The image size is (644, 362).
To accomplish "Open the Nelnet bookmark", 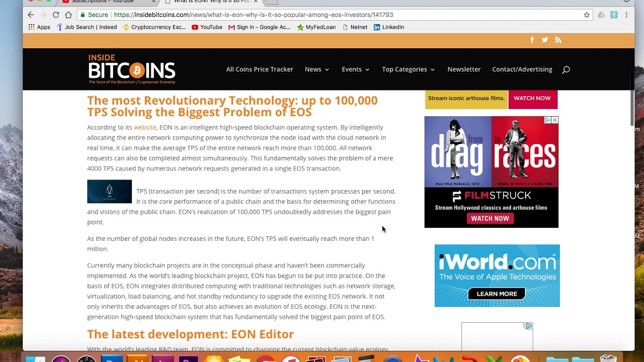I will [355, 27].
